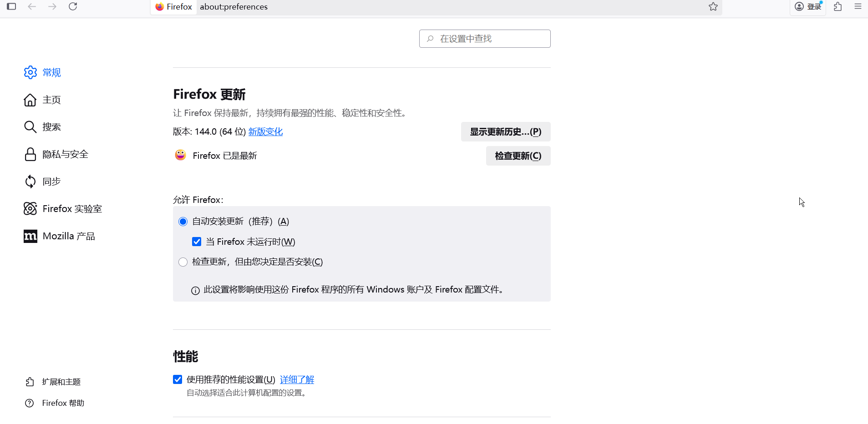Open Mozilla 产品 section
This screenshot has height=424, width=868.
68,236
